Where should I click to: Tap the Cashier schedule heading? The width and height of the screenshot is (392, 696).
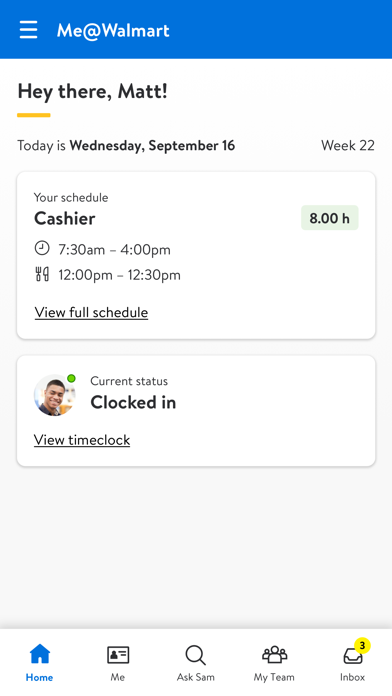pos(65,218)
